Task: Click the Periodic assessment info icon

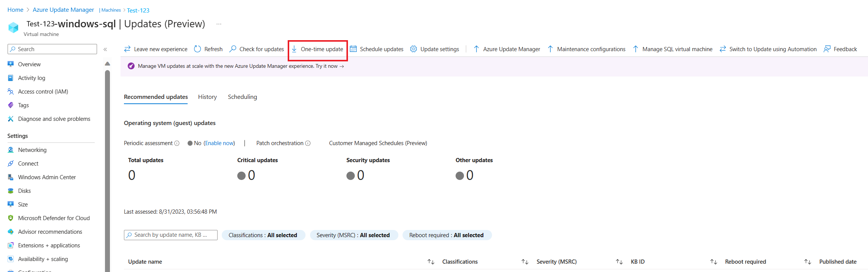Action: click(x=177, y=143)
